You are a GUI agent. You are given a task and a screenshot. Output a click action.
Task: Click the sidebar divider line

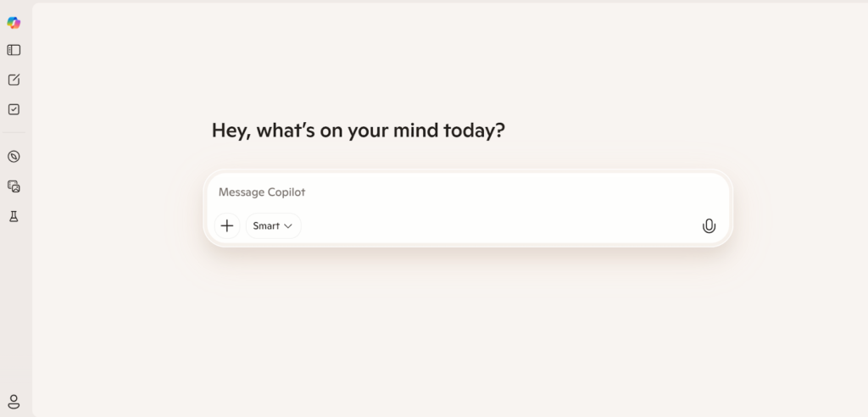(x=14, y=133)
